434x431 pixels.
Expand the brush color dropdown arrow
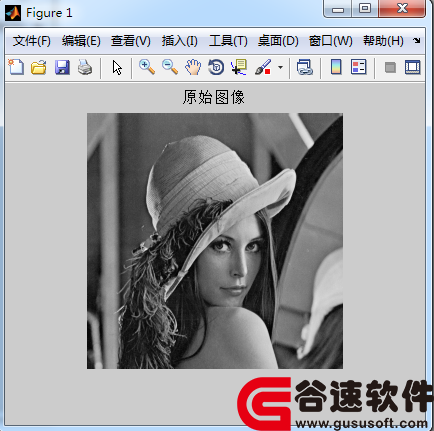point(280,67)
